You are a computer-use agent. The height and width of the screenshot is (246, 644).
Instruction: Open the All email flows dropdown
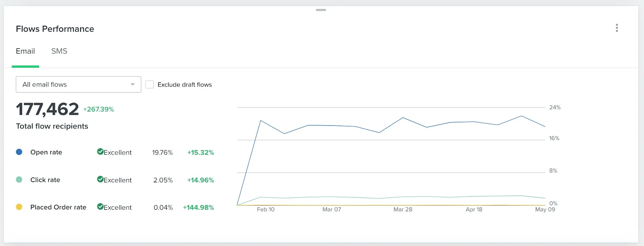tap(78, 85)
